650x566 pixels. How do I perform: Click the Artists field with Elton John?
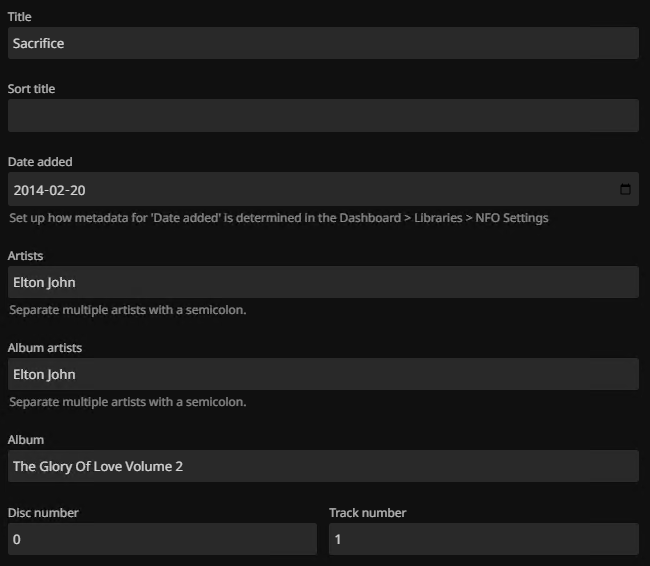tap(322, 282)
